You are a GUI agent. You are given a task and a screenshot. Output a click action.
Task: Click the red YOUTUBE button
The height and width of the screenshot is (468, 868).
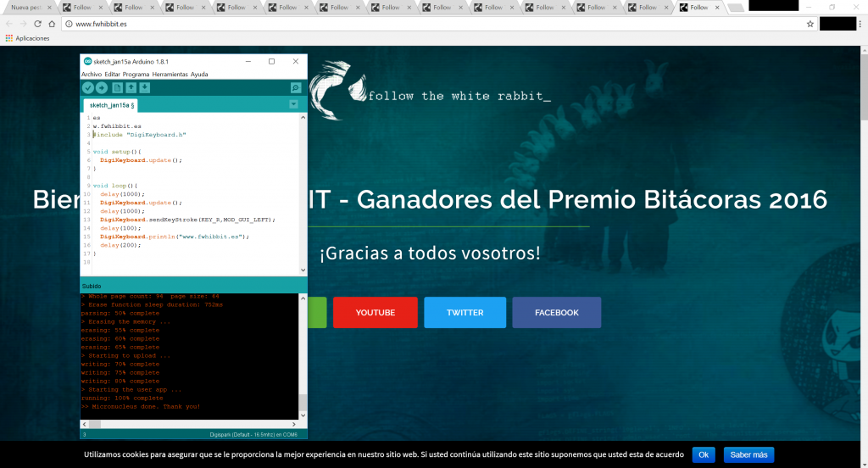tap(375, 312)
